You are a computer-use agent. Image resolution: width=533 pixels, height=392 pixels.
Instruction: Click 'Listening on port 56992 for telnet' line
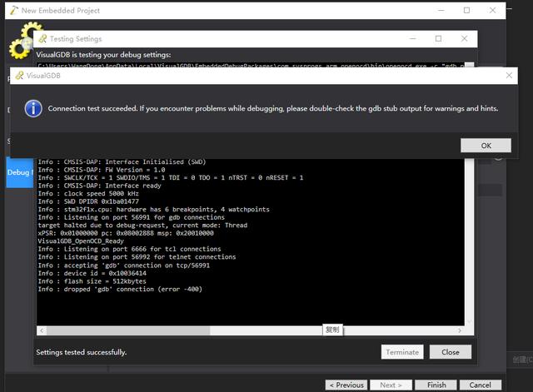pyautogui.click(x=137, y=257)
